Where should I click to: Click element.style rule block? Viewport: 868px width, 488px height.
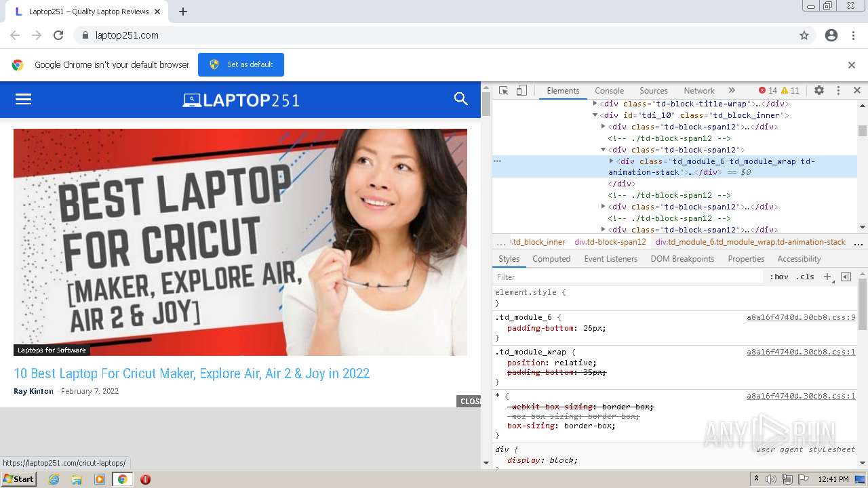pyautogui.click(x=675, y=298)
